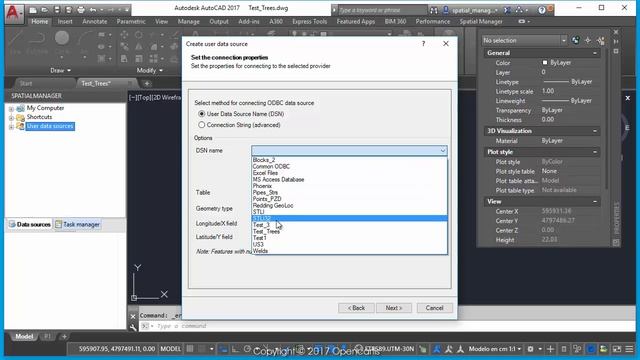Toggle the grid display in status bar
This screenshot has width=640, height=360.
point(190,349)
